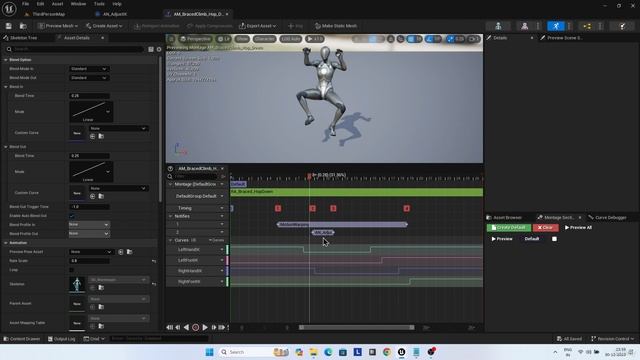The height and width of the screenshot is (360, 640).
Task: Open the Preview Pose Asset dropdown
Action: [90, 252]
